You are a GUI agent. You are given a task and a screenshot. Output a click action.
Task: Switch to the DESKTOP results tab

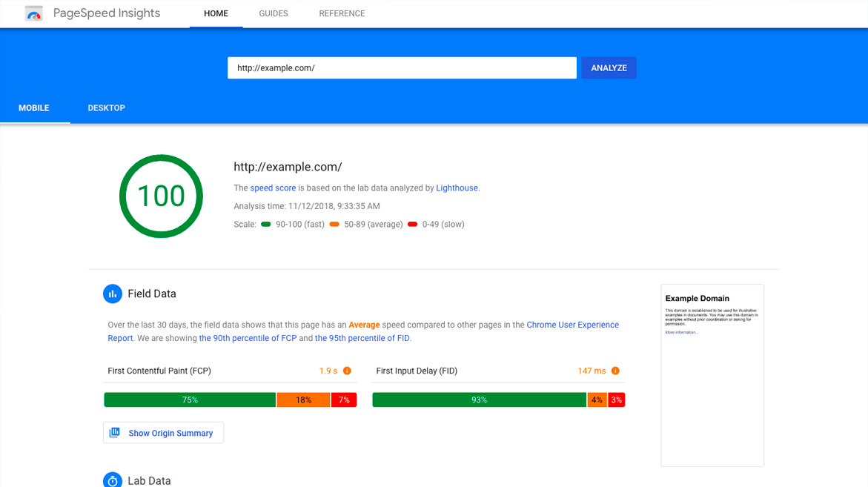(106, 108)
